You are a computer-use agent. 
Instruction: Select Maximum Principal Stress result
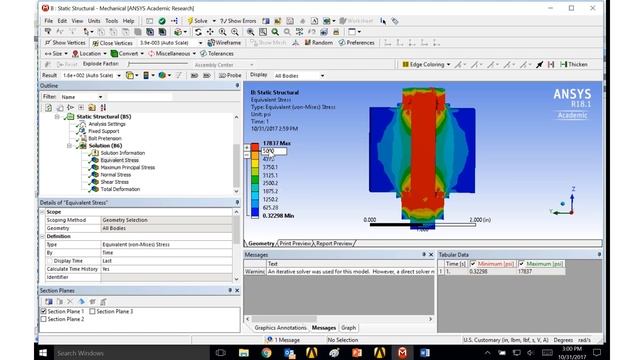(x=127, y=167)
